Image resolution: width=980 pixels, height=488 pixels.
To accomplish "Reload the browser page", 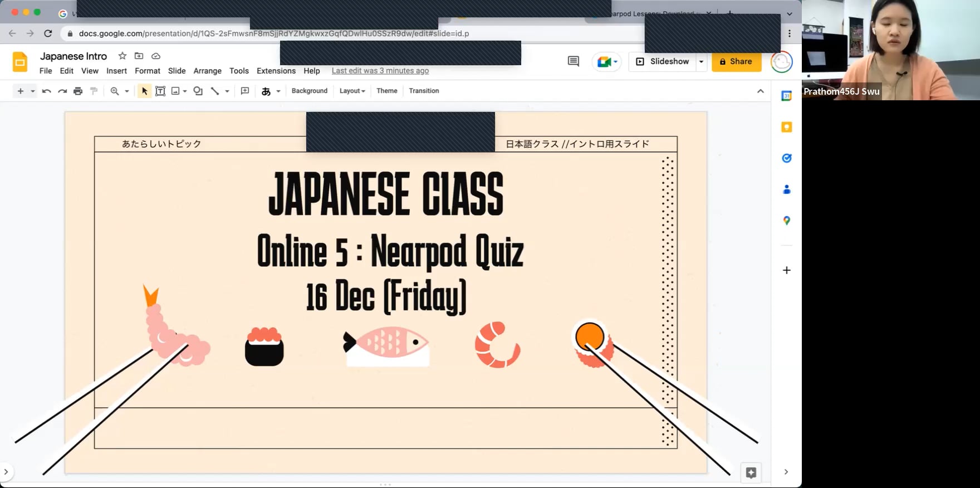I will pyautogui.click(x=48, y=33).
